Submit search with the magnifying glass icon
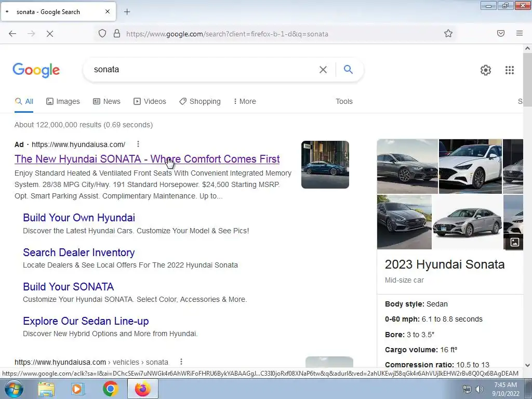Screen dimensions: 532x399 pos(348,69)
